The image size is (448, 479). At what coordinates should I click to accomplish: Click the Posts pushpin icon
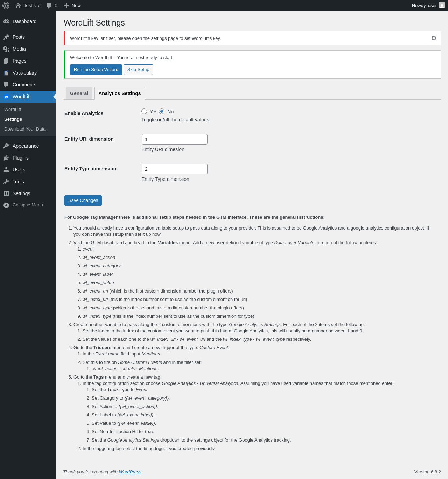[x=6, y=37]
